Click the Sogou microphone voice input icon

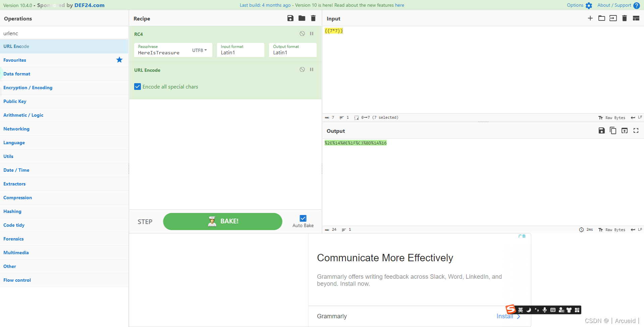coord(545,310)
